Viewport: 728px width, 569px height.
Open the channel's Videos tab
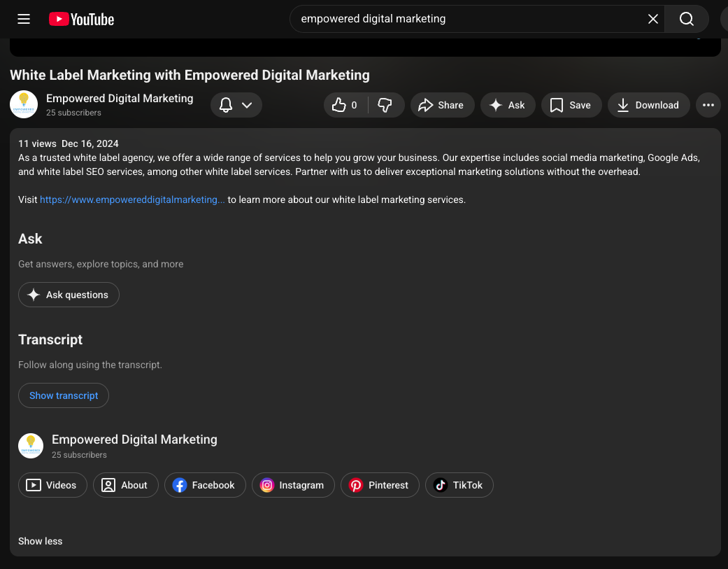pos(52,484)
